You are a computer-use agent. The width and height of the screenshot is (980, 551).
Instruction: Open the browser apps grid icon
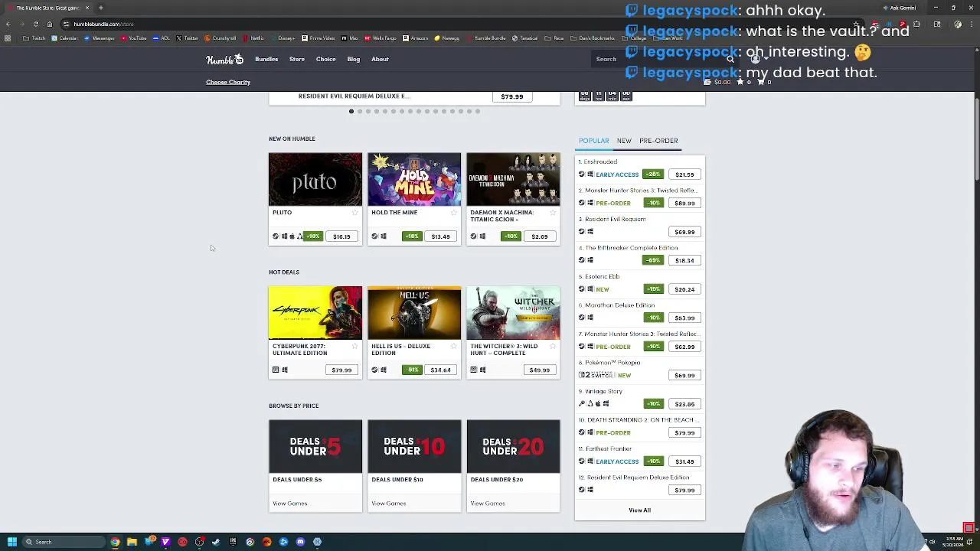[x=8, y=38]
